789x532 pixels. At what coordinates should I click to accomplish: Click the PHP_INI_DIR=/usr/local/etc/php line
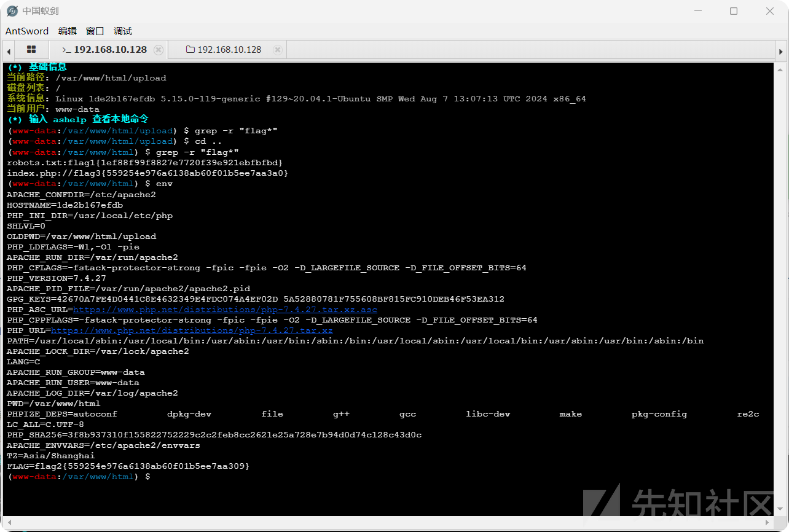point(90,215)
